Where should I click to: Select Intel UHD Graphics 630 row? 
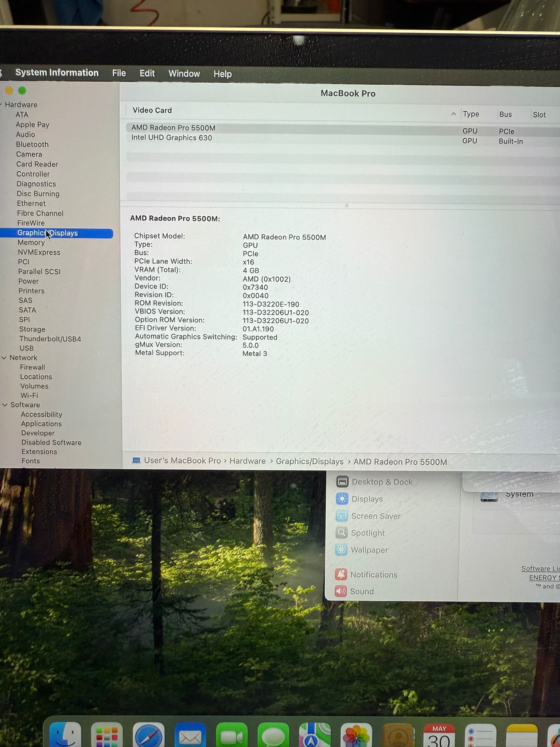343,139
